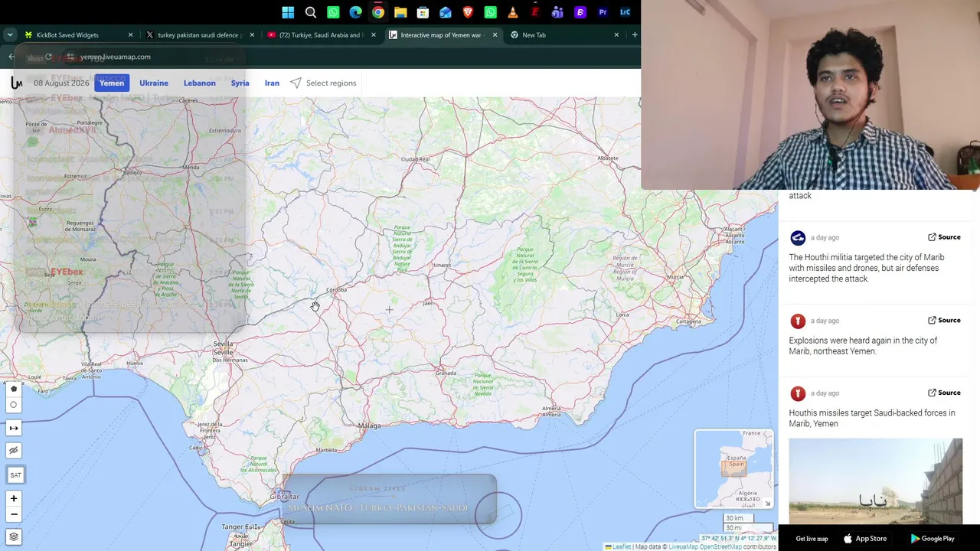Screen dimensions: 980x551
Task: Open Adobe Premiere Pro from the taskbar
Action: [603, 12]
